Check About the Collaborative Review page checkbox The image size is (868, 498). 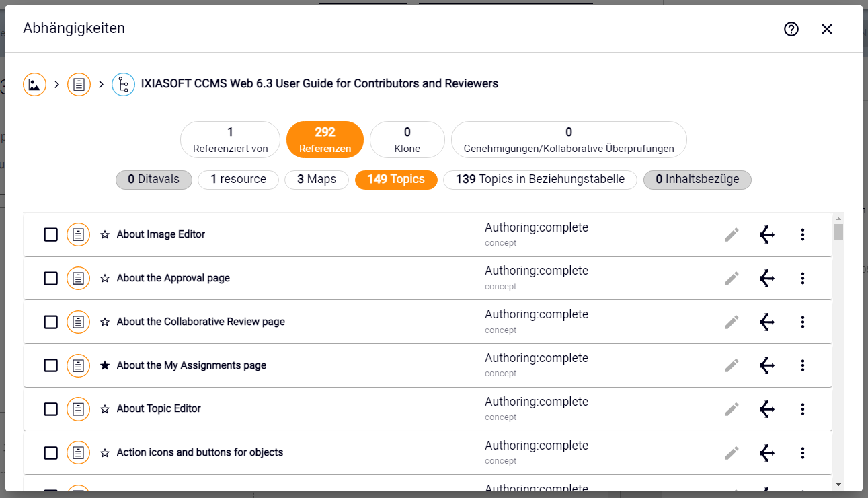(x=50, y=322)
